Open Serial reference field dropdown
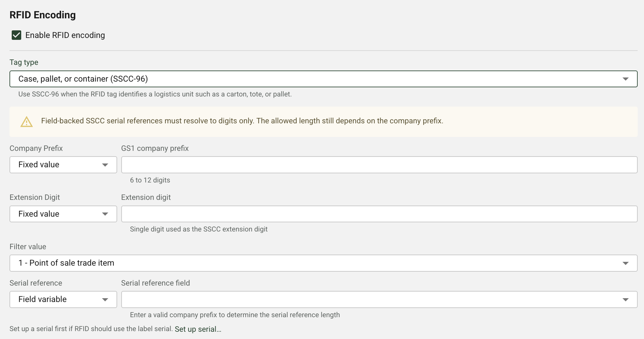644x339 pixels. (x=379, y=299)
